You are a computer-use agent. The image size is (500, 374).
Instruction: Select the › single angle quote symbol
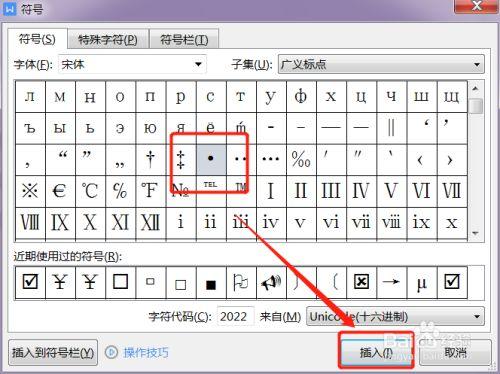(451, 159)
